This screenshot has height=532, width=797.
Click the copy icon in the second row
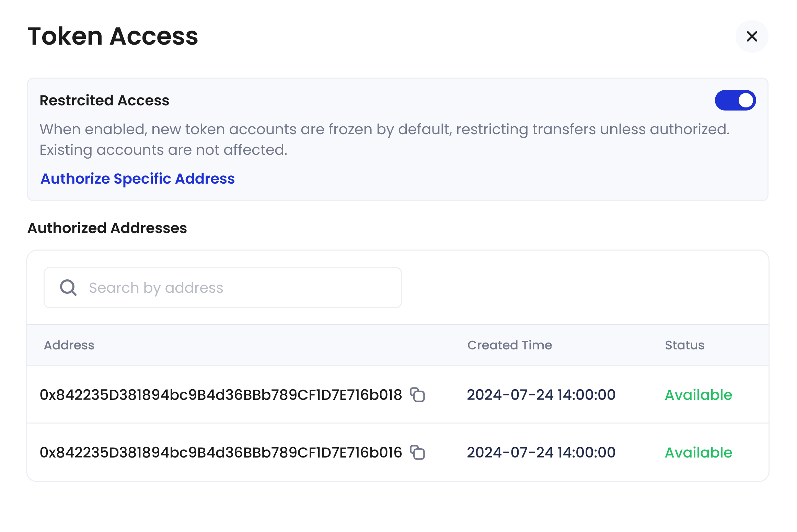tap(417, 452)
